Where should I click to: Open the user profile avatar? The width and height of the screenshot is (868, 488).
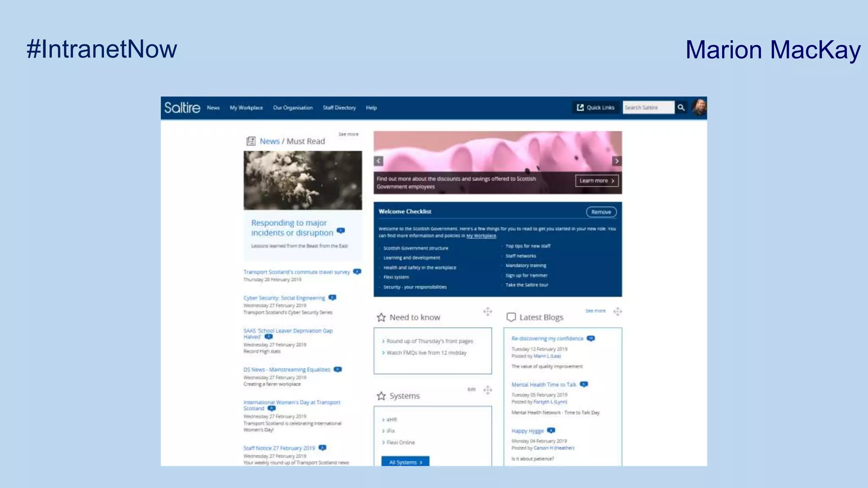[699, 108]
